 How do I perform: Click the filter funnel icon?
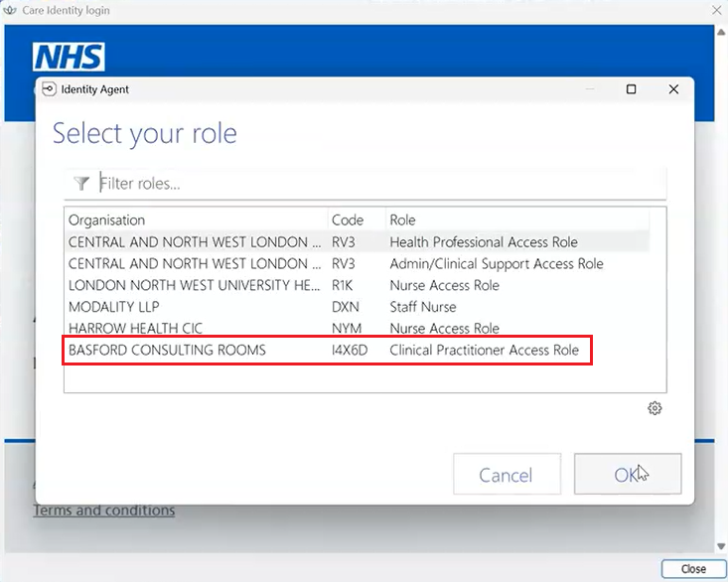pos(81,184)
